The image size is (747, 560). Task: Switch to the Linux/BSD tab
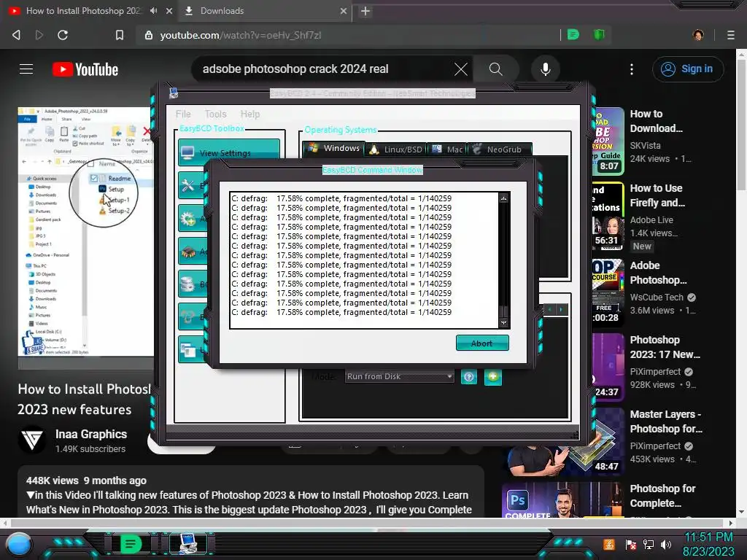396,149
